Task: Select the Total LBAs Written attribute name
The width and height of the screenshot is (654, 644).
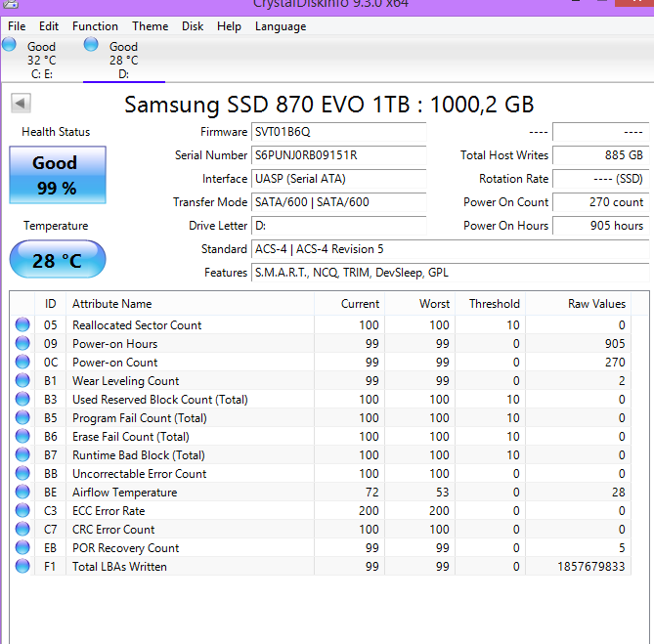Action: coord(119,567)
